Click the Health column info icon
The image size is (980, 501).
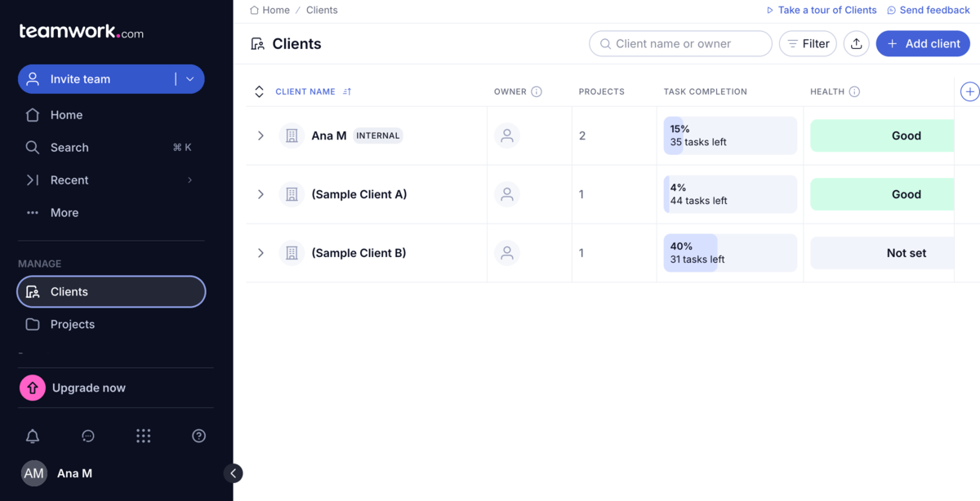(x=854, y=91)
